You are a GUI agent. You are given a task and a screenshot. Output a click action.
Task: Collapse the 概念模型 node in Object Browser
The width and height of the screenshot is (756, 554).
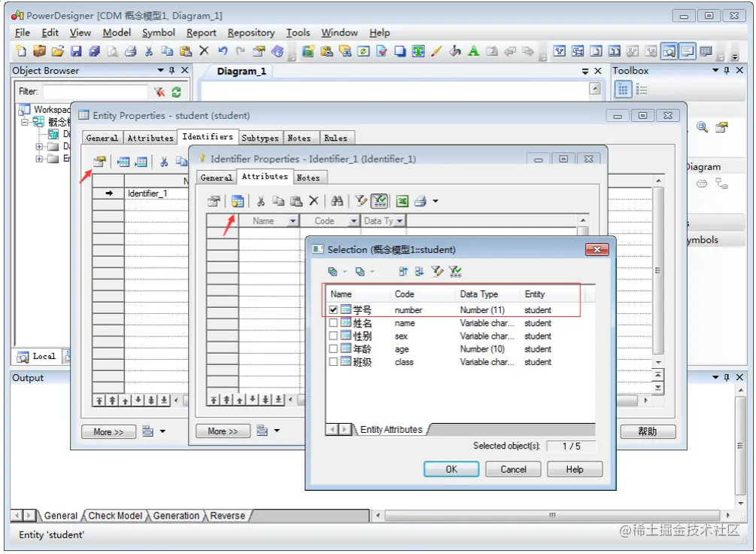[25, 122]
